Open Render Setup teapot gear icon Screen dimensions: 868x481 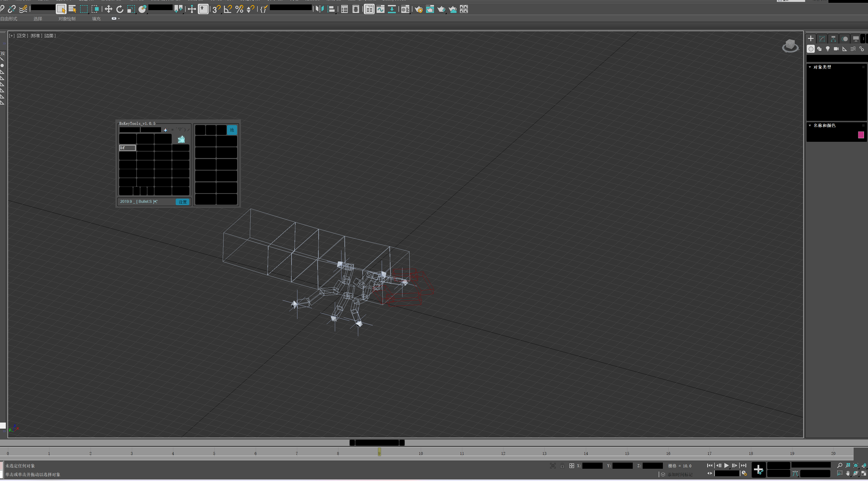click(x=418, y=9)
